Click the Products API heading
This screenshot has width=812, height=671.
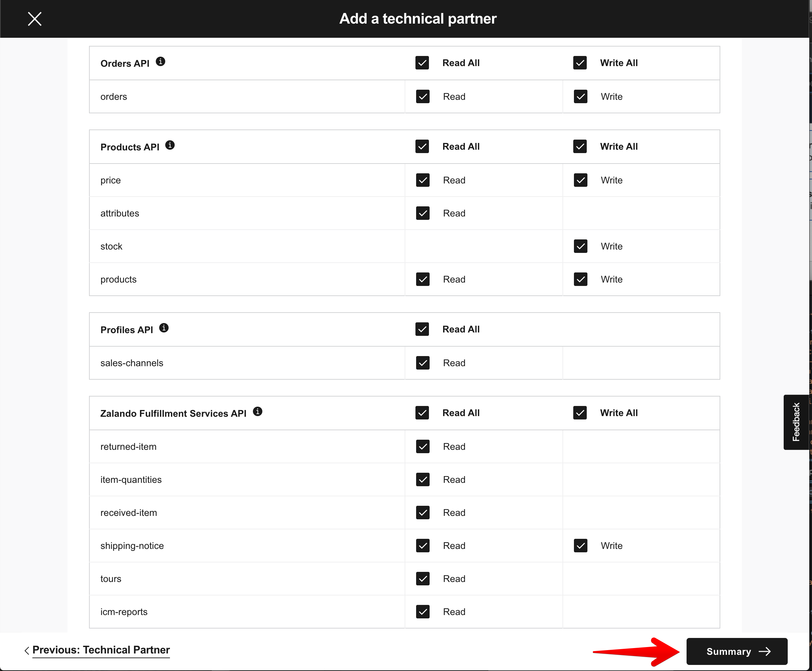tap(130, 147)
